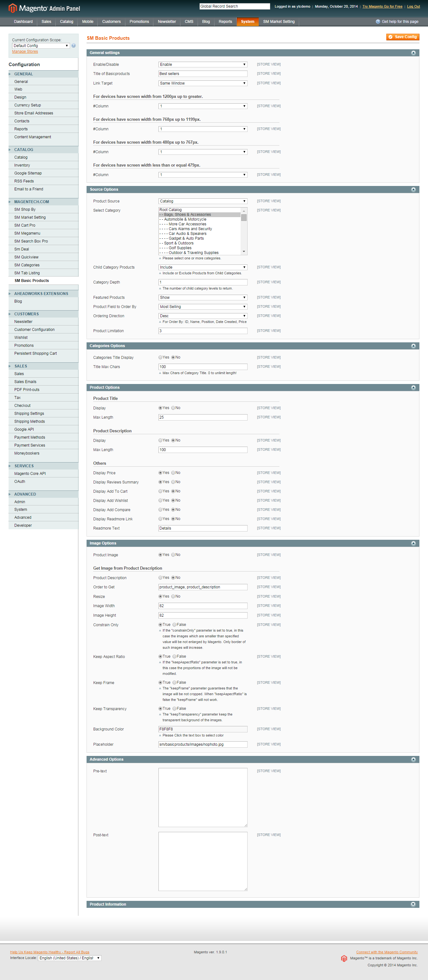Click the Readmore Text input field
The image size is (428, 980).
coord(203,528)
